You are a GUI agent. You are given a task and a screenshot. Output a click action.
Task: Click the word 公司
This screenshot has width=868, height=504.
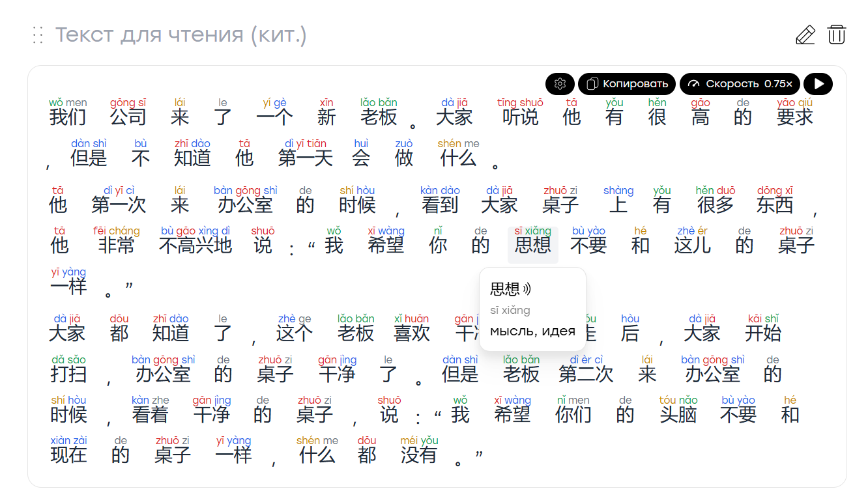tap(128, 117)
